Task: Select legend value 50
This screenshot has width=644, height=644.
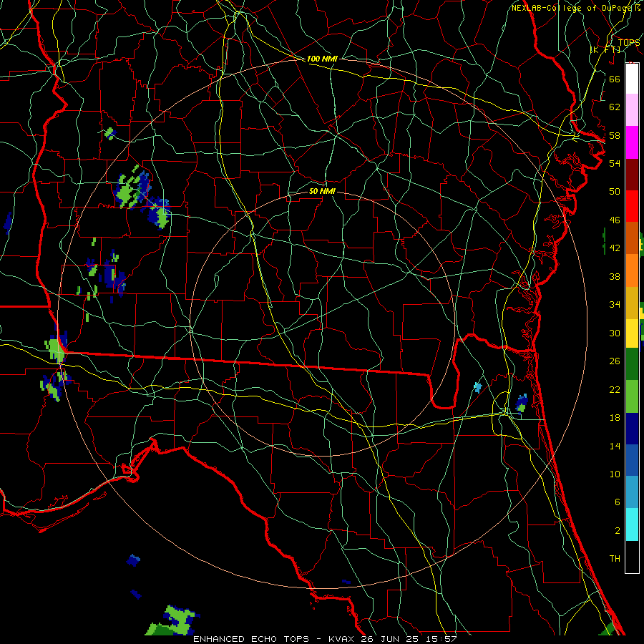Action: coord(615,192)
